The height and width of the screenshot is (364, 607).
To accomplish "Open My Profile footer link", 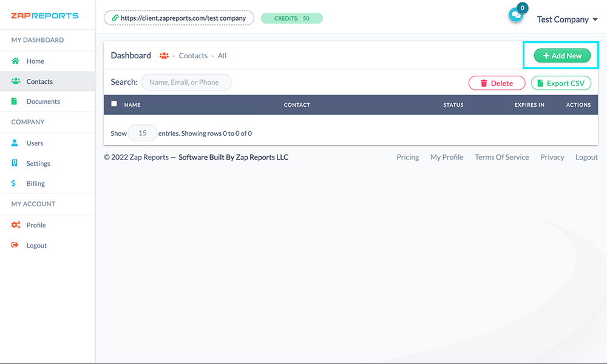I will [447, 157].
